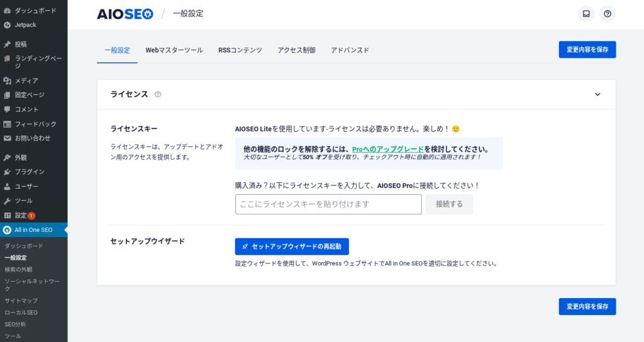Click the help icon beside ライセンス heading
This screenshot has width=644, height=342.
[158, 94]
